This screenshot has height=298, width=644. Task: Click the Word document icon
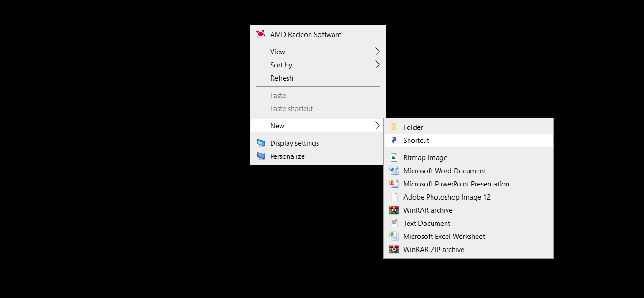click(394, 171)
